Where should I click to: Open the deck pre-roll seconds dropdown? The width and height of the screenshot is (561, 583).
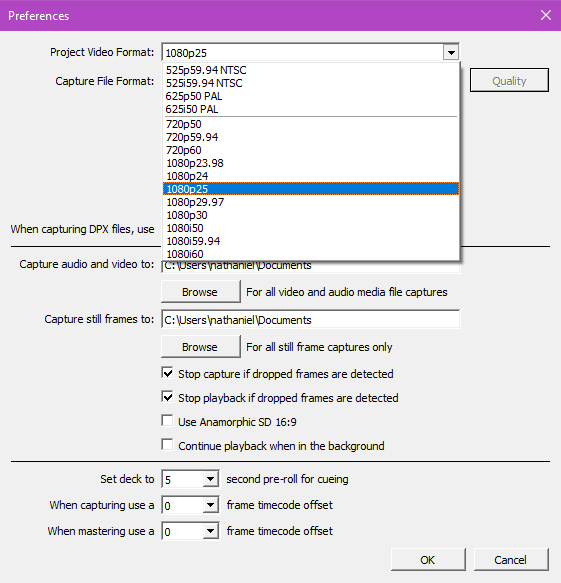coord(210,479)
